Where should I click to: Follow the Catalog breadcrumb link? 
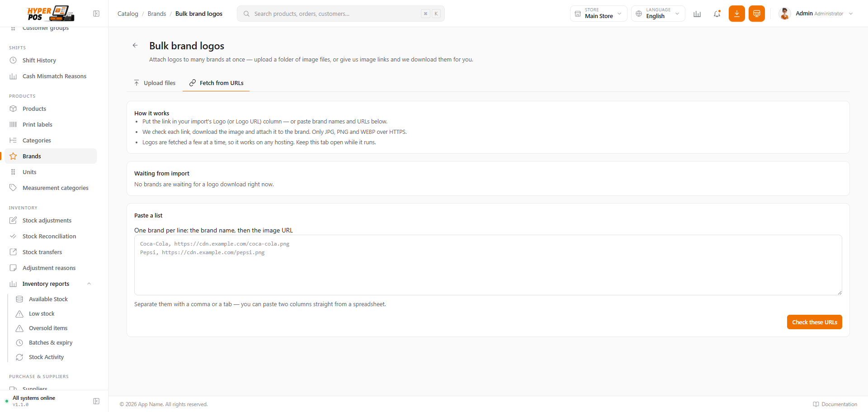coord(128,14)
